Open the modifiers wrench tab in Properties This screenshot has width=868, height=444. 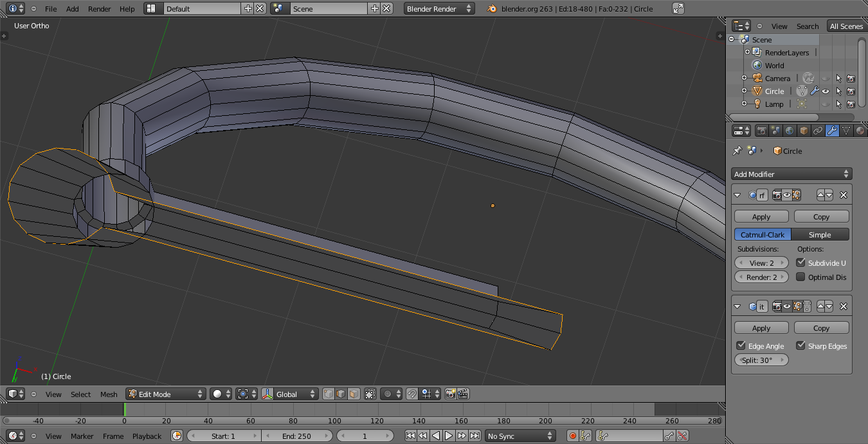tap(831, 131)
